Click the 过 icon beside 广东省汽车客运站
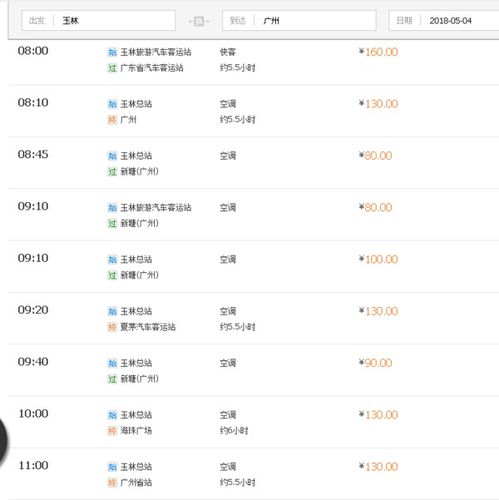The height and width of the screenshot is (500, 499). coord(112,68)
